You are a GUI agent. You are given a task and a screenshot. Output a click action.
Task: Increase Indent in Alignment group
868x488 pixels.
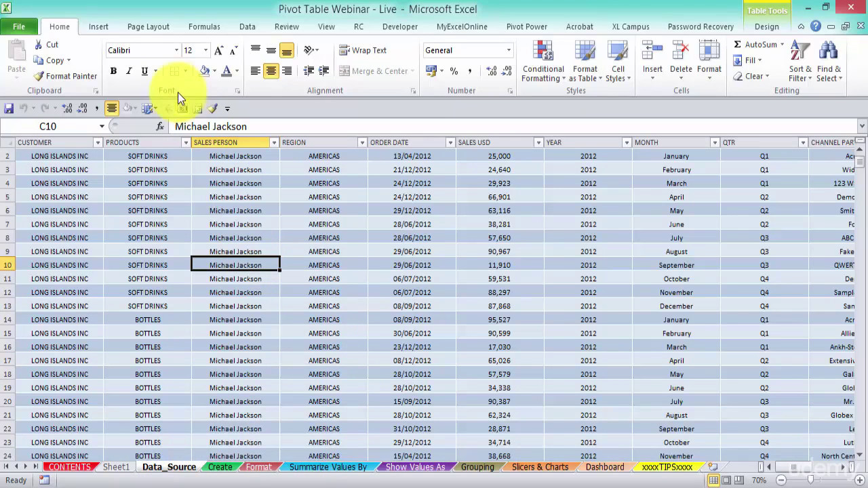(x=324, y=70)
